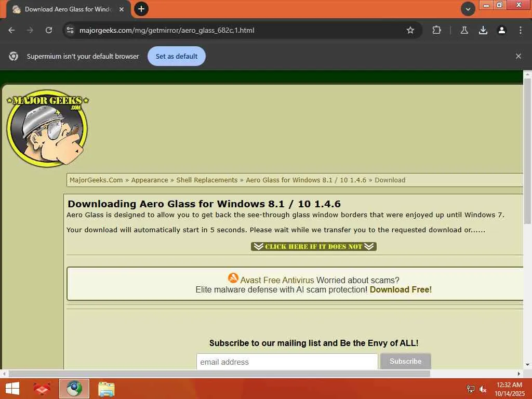The height and width of the screenshot is (399, 532).
Task: Open the clock and date
Action: point(509,389)
